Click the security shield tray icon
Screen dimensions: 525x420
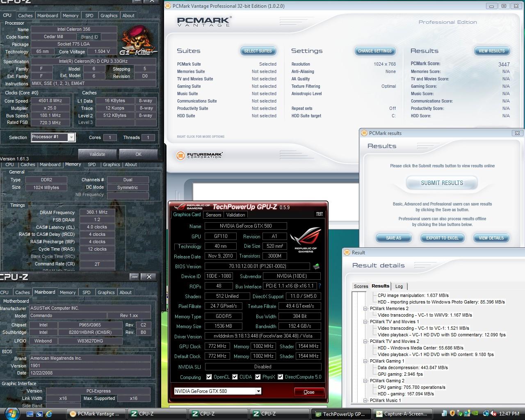452,414
